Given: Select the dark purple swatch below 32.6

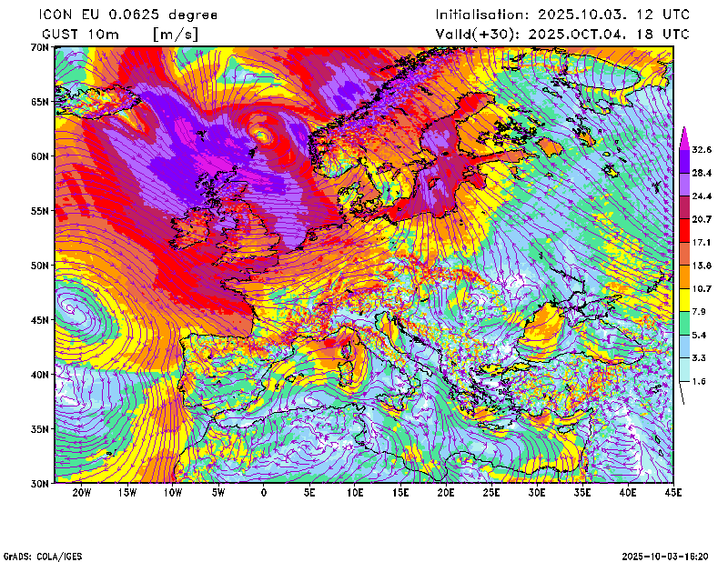Looking at the screenshot, I should 684,161.
